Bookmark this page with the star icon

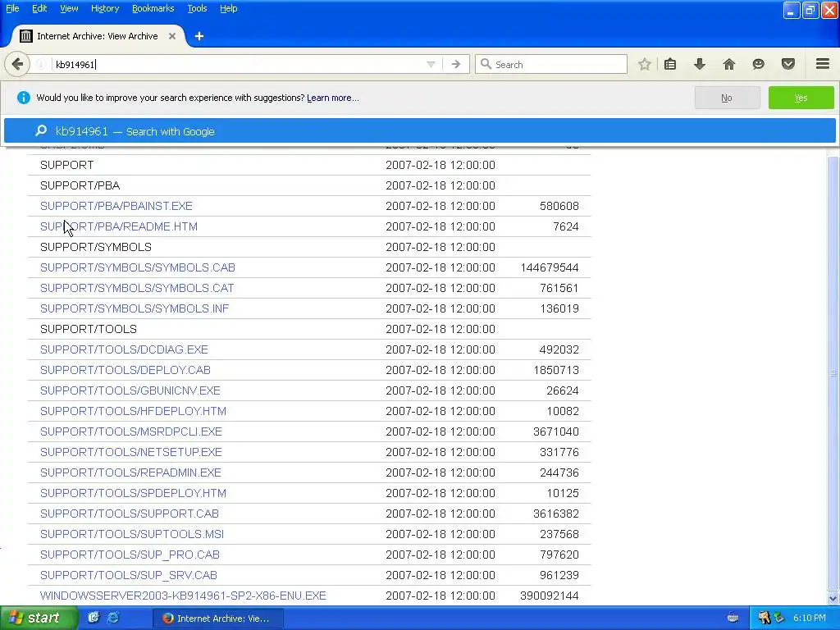click(x=645, y=64)
